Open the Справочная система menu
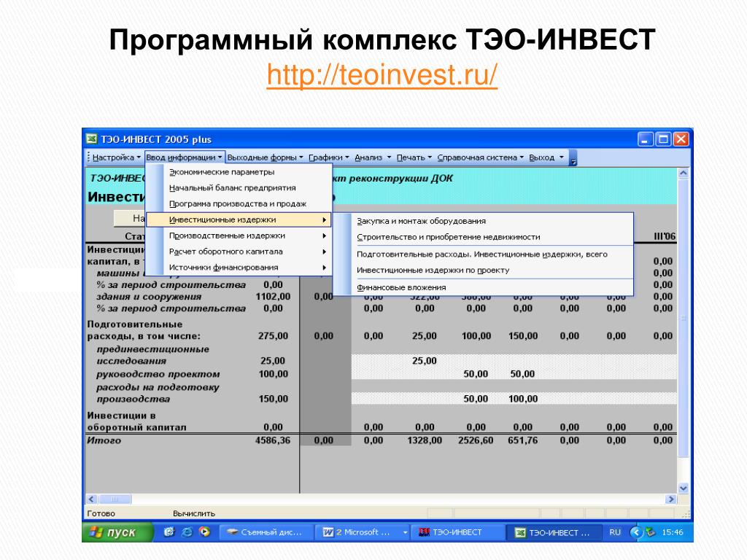The height and width of the screenshot is (560, 747). pyautogui.click(x=480, y=157)
